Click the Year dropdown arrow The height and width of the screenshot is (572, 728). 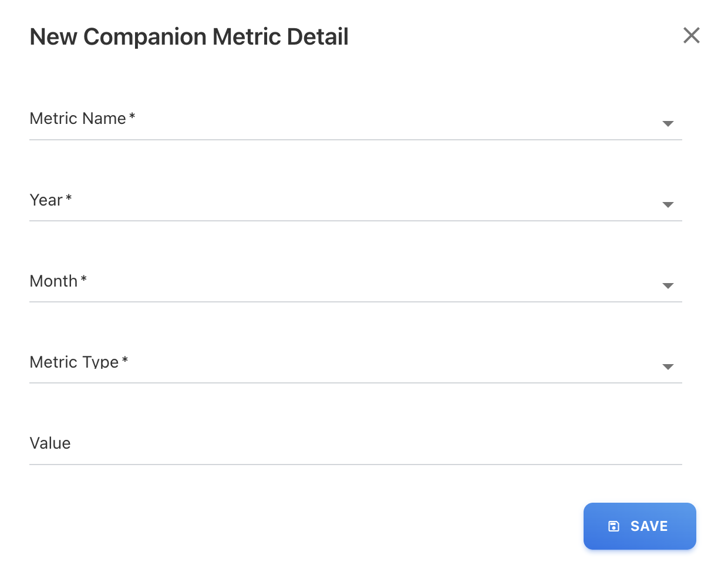pyautogui.click(x=668, y=204)
